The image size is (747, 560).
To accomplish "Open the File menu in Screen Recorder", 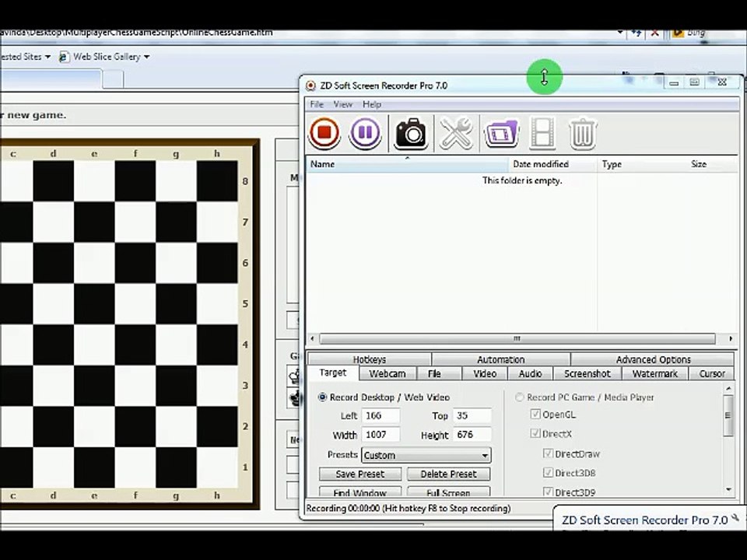I will (317, 104).
